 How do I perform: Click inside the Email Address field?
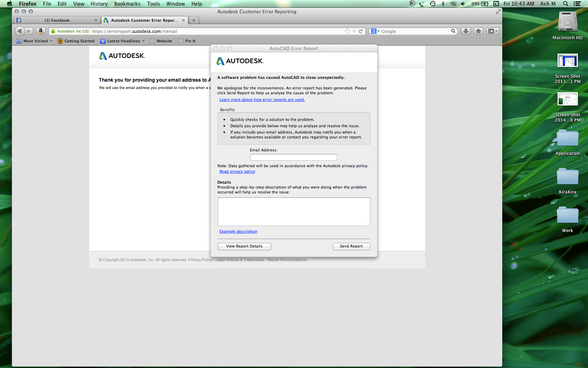[x=293, y=157]
